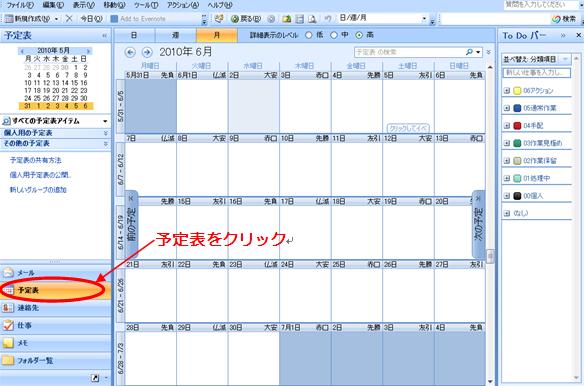Open フォルダ一覧 in navigation pane

(56, 360)
